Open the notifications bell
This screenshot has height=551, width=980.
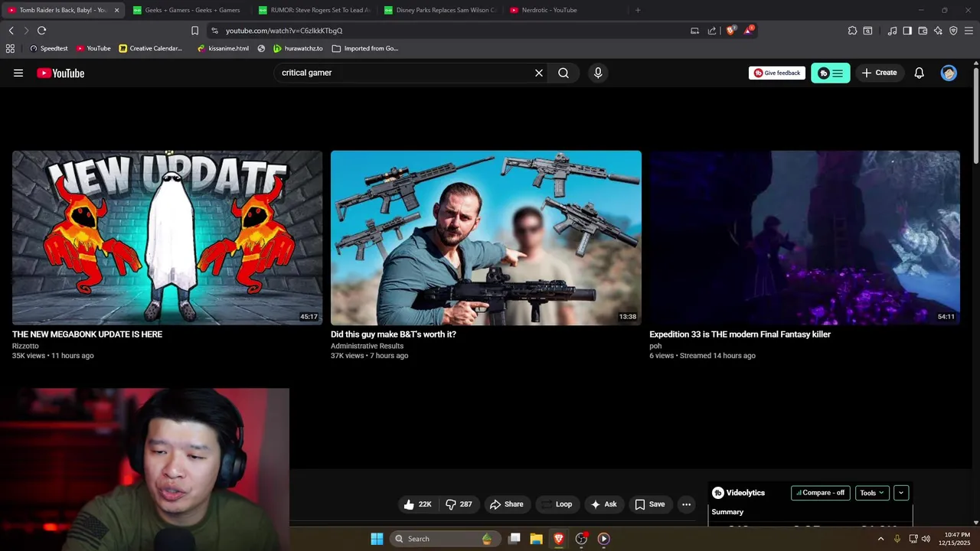(x=919, y=73)
